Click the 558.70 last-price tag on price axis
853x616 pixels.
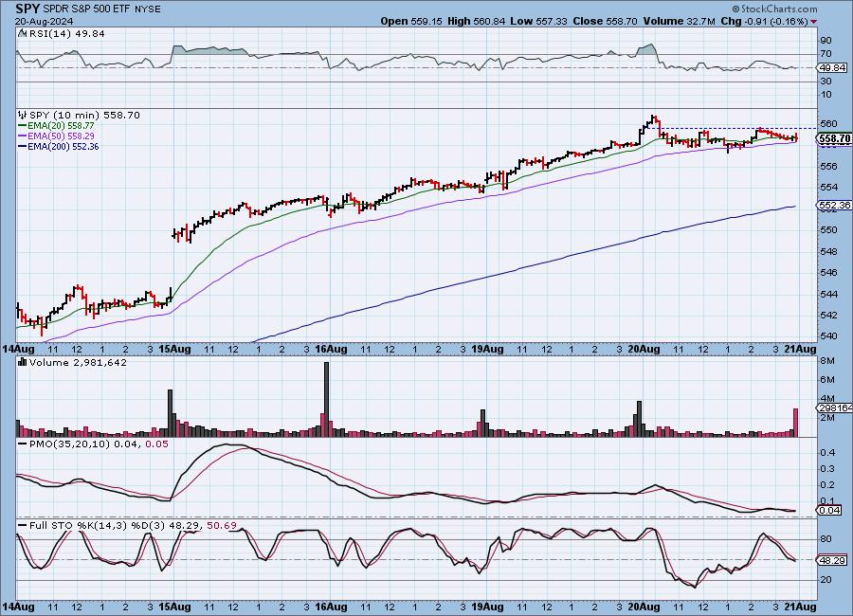[x=834, y=139]
